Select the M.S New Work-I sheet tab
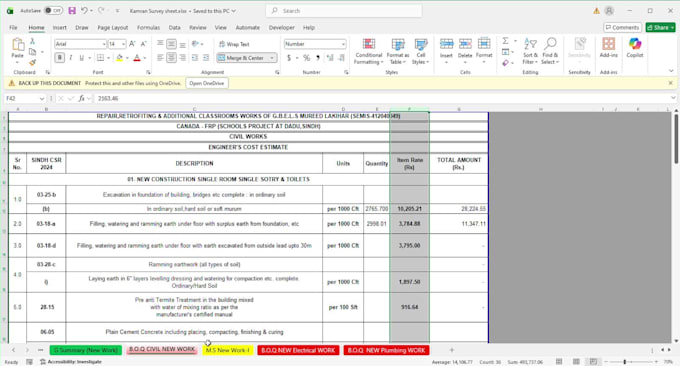The height and width of the screenshot is (366, 680). coord(228,350)
